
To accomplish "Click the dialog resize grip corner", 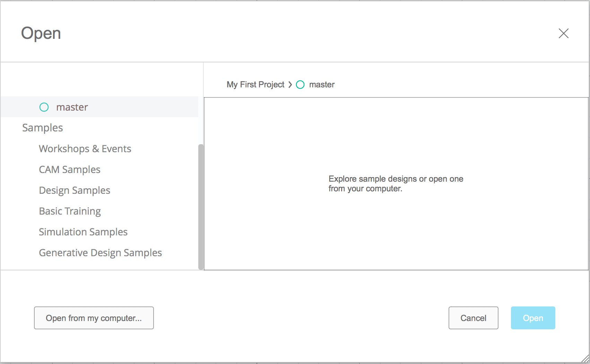I will 585,359.
